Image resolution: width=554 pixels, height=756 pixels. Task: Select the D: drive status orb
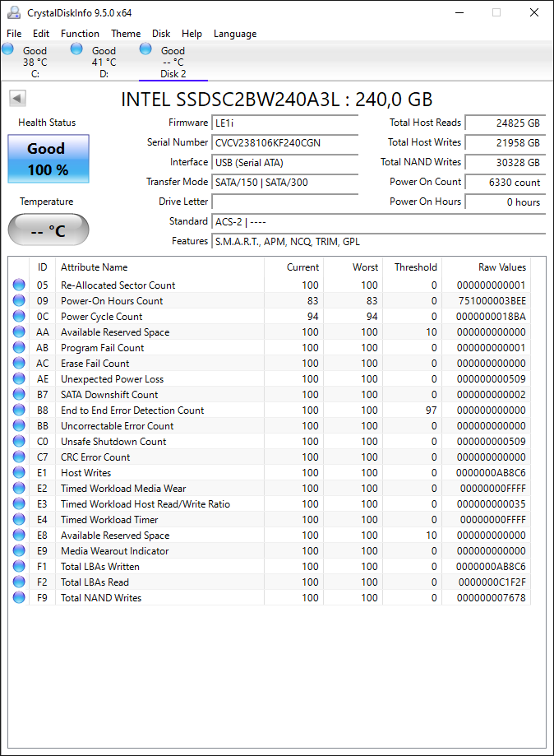tap(76, 49)
